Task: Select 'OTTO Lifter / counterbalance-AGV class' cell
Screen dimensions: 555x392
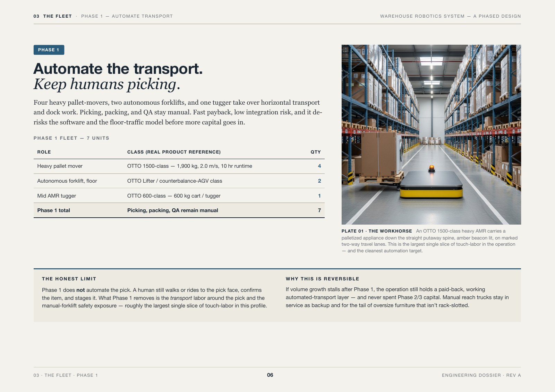Action: tap(175, 181)
